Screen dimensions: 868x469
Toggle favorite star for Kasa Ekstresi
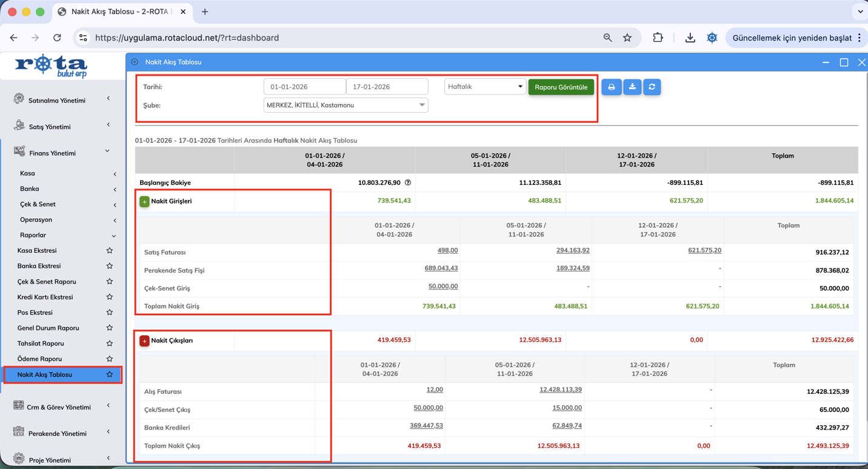click(x=110, y=250)
